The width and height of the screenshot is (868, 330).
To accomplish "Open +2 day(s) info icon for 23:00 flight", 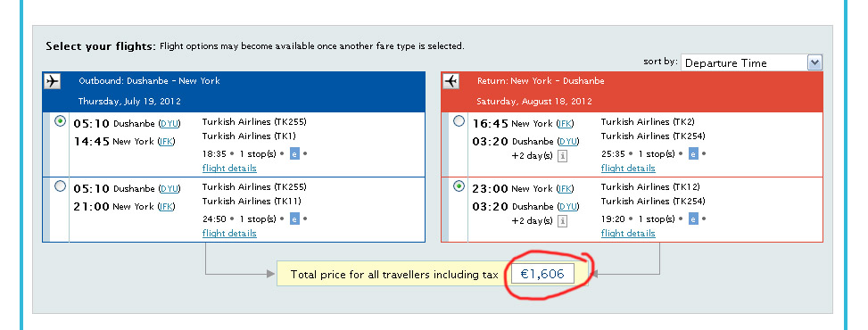I will coord(562,221).
